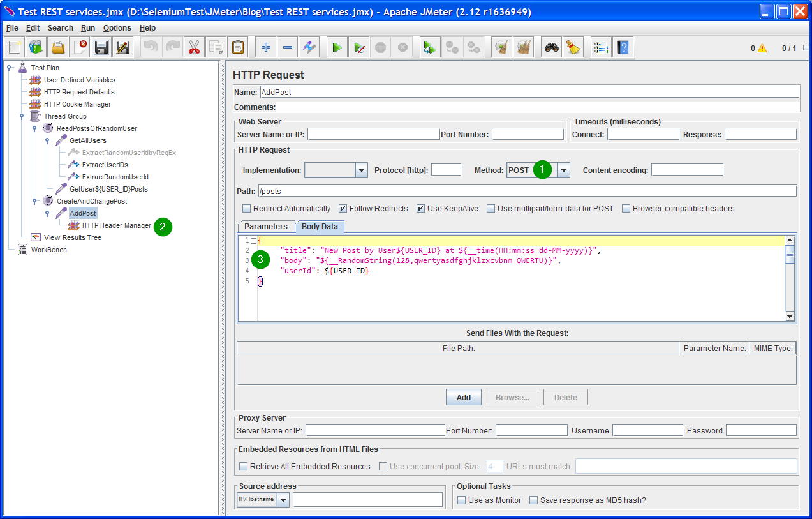Click the Clear toolbar icon
812x519 pixels.
502,47
